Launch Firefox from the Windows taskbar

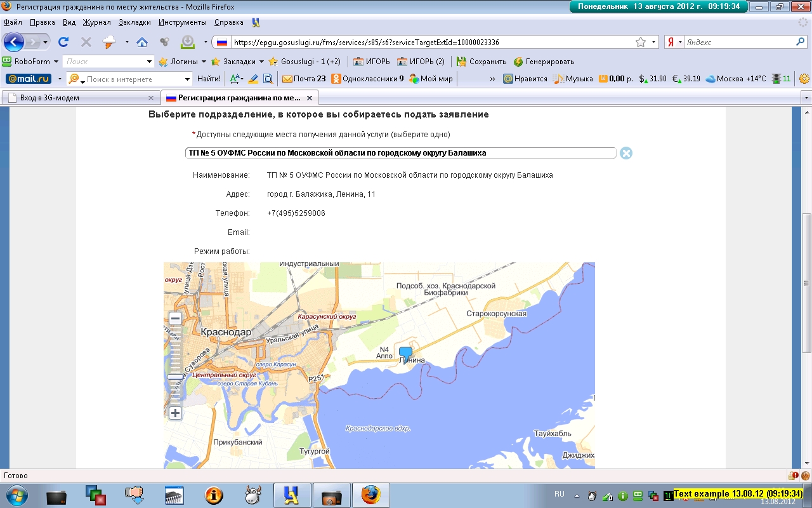371,495
